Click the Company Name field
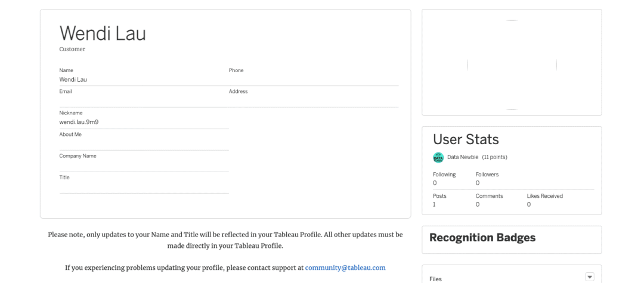Viewport: 644px width, 283px height. click(x=144, y=161)
